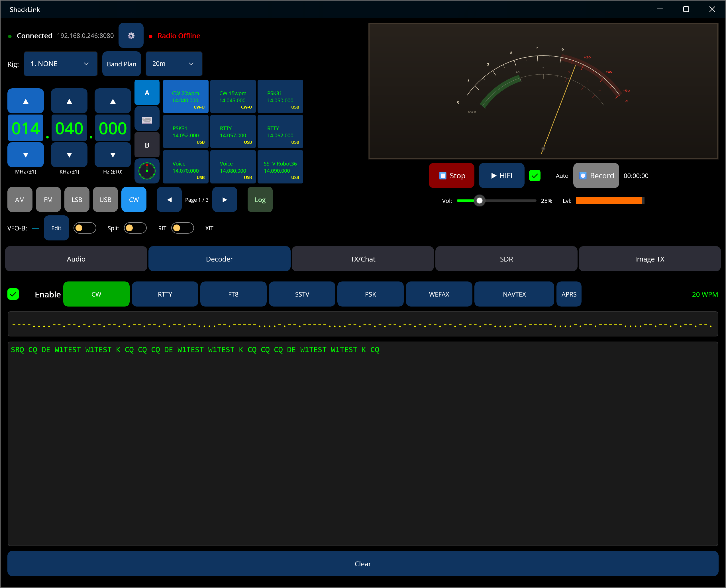
Task: Recall Voice 14.080.000 memory
Action: [233, 167]
